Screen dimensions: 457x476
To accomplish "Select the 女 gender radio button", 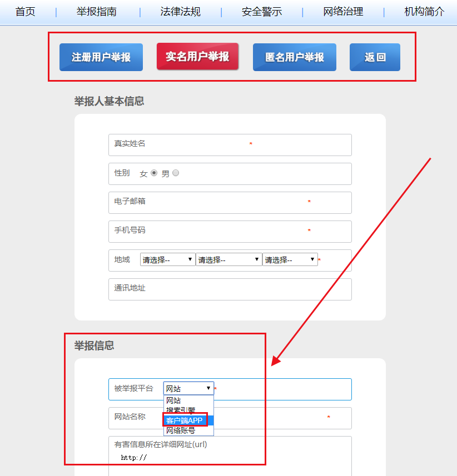I will coord(155,173).
